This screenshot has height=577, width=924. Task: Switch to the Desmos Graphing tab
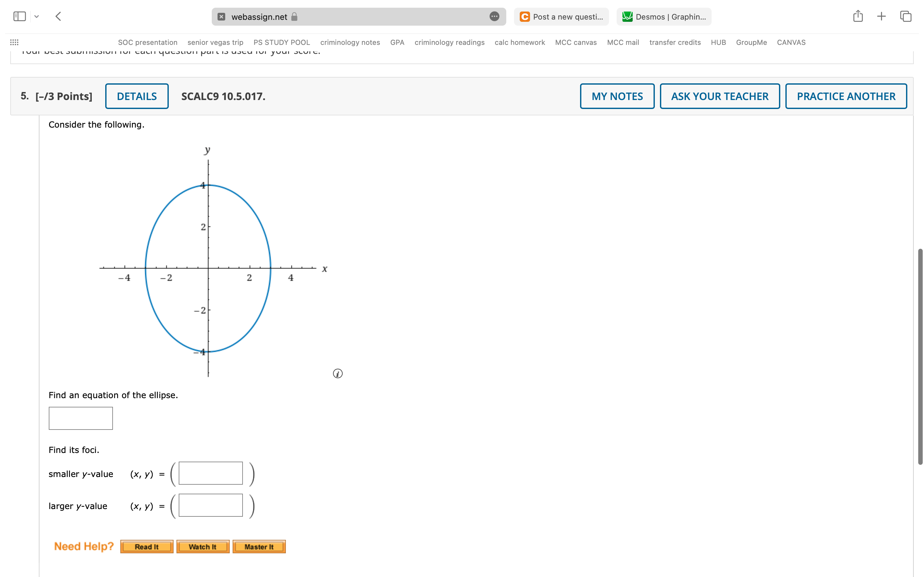point(663,17)
